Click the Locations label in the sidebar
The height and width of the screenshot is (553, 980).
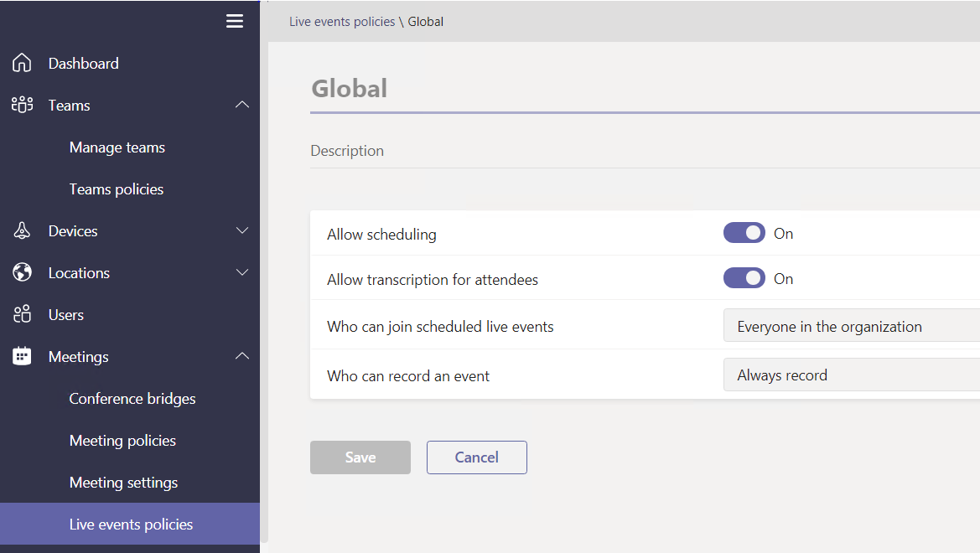pos(79,273)
